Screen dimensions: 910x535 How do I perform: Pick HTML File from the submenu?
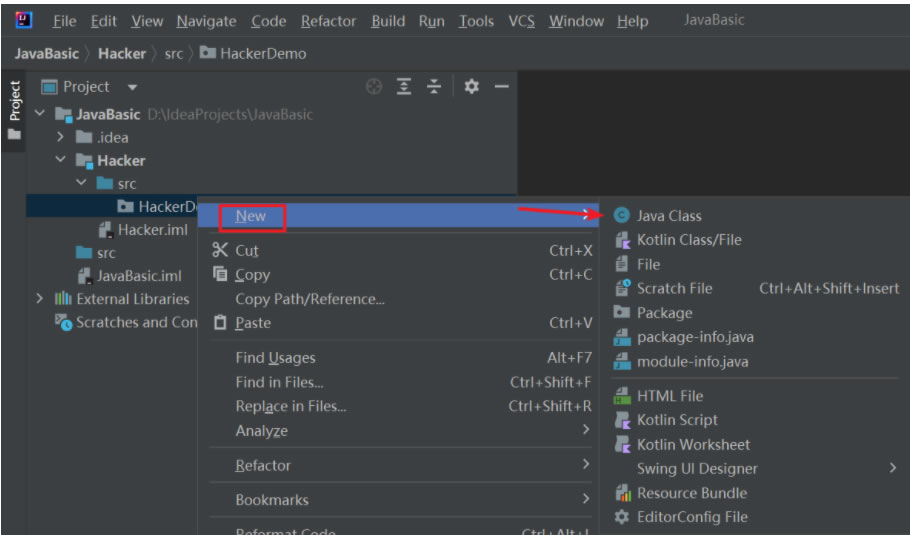669,396
